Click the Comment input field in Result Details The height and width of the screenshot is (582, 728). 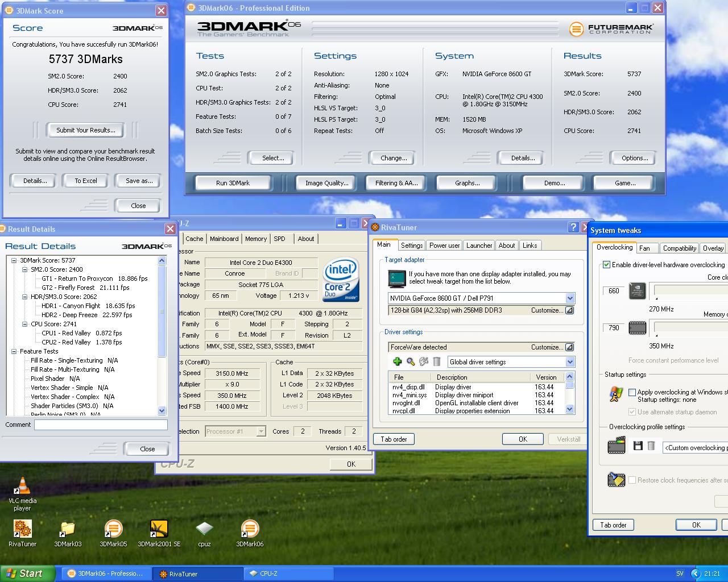click(x=101, y=425)
